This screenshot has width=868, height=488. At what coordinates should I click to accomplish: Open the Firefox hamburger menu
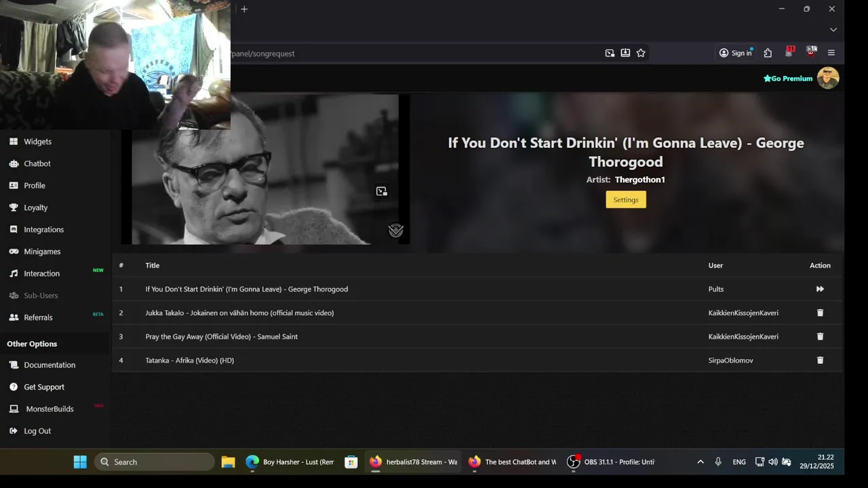click(x=831, y=53)
